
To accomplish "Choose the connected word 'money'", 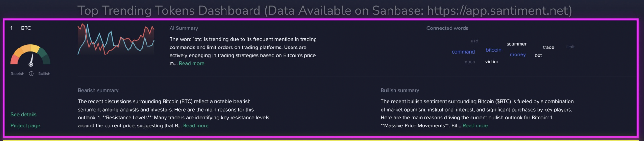I will (x=518, y=54).
